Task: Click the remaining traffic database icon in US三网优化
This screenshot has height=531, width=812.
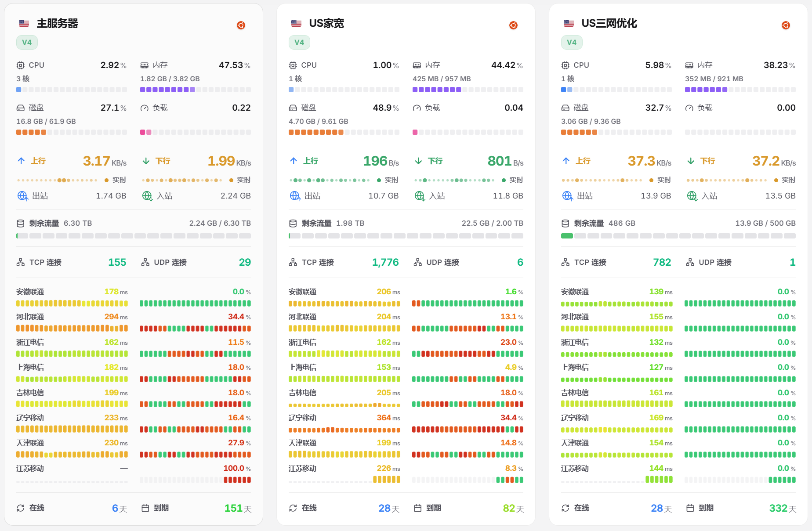Action: coord(565,224)
